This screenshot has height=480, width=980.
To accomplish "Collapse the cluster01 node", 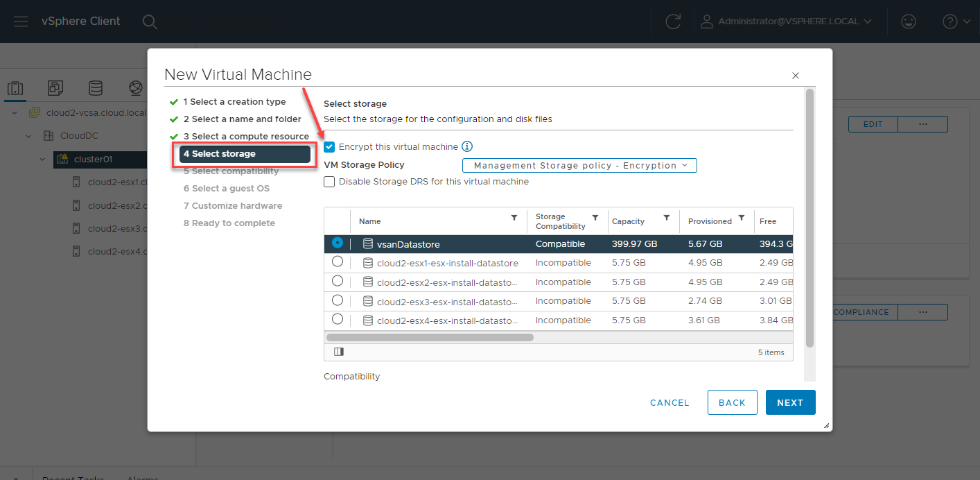I will 43,160.
